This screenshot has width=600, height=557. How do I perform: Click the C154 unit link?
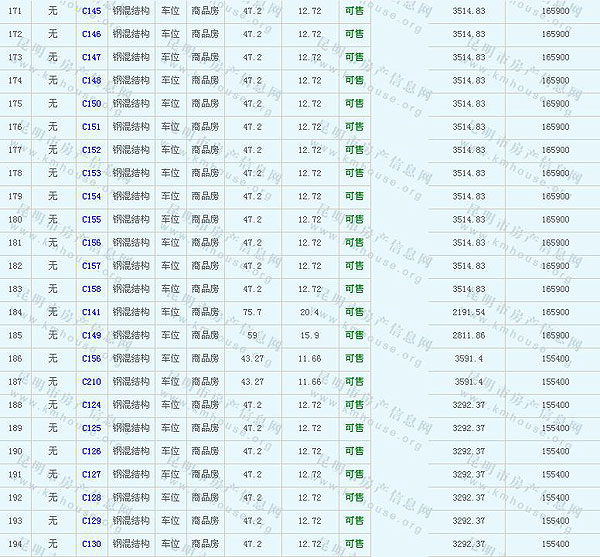click(x=91, y=196)
